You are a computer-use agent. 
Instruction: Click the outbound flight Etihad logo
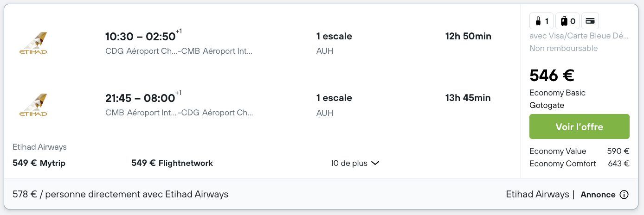pos(33,43)
